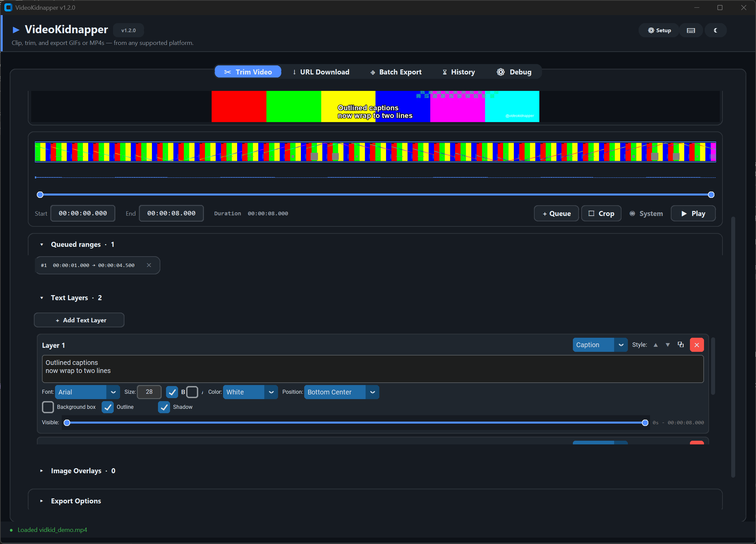Open the White color dropdown
This screenshot has height=544, width=756.
pos(251,392)
